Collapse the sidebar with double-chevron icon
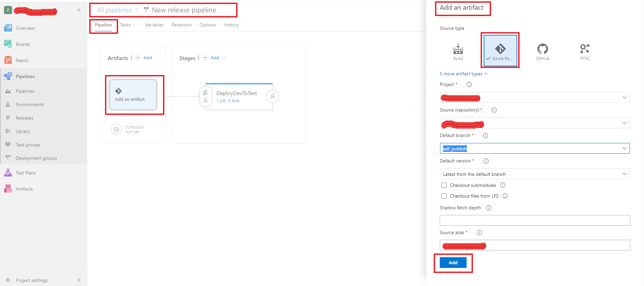The height and width of the screenshot is (286, 644). [79, 280]
